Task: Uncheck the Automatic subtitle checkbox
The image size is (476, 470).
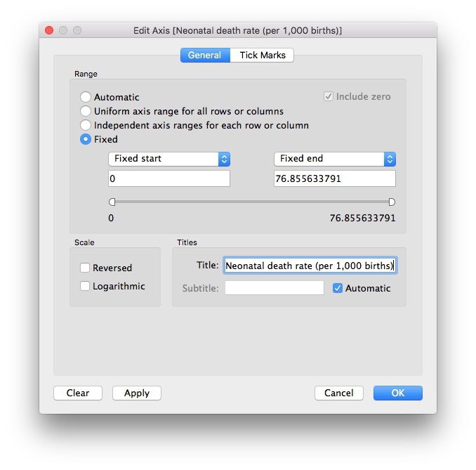Action: pyautogui.click(x=338, y=288)
